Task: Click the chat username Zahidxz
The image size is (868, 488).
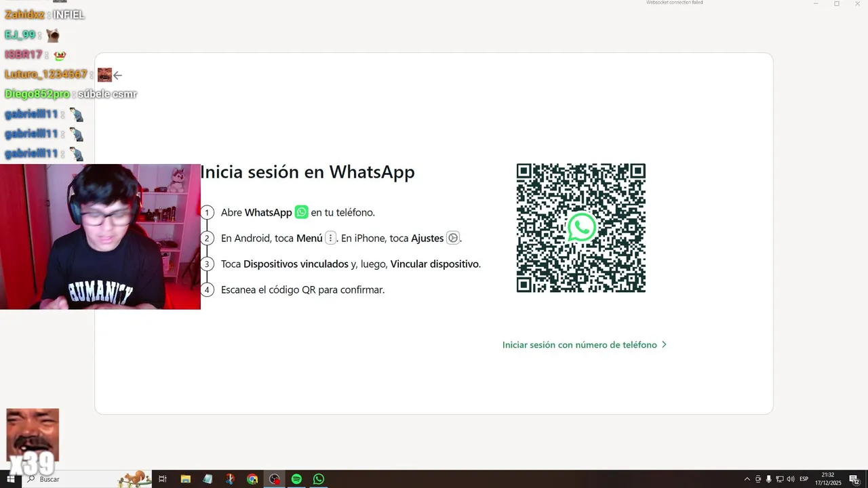Action: pos(24,15)
